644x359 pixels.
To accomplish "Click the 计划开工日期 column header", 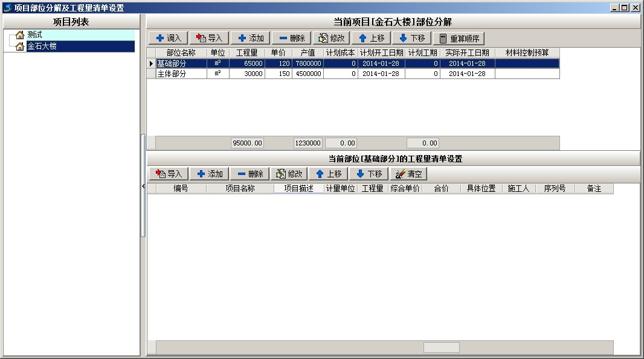I will 381,52.
